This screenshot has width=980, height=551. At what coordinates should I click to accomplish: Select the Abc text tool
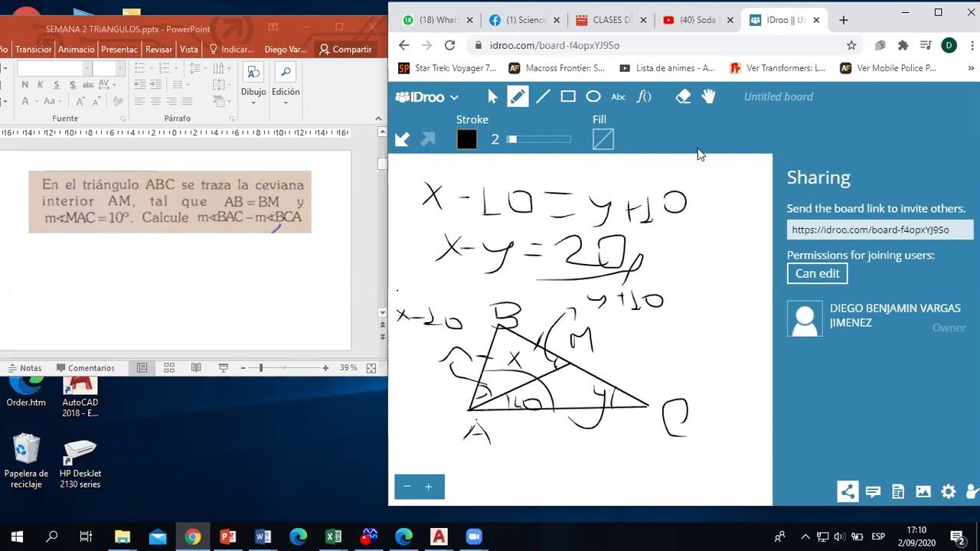click(618, 96)
